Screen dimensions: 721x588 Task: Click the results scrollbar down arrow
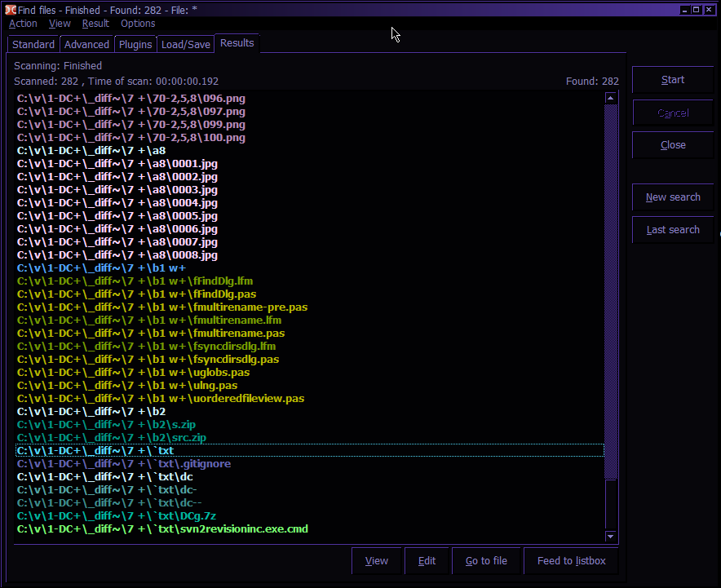coord(611,536)
